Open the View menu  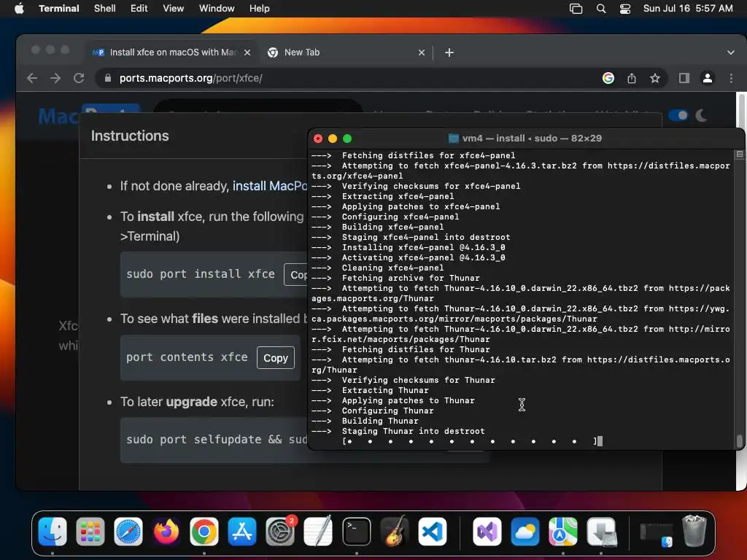click(x=174, y=8)
